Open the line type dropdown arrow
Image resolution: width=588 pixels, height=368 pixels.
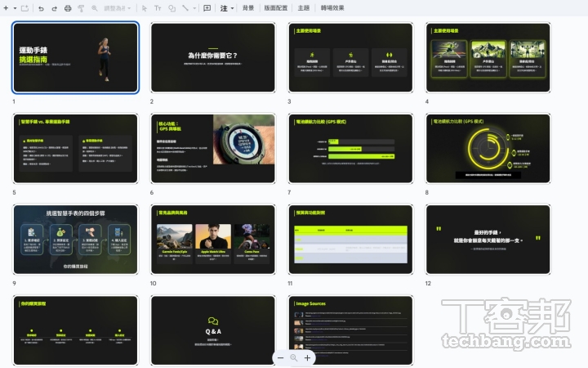pyautogui.click(x=194, y=8)
